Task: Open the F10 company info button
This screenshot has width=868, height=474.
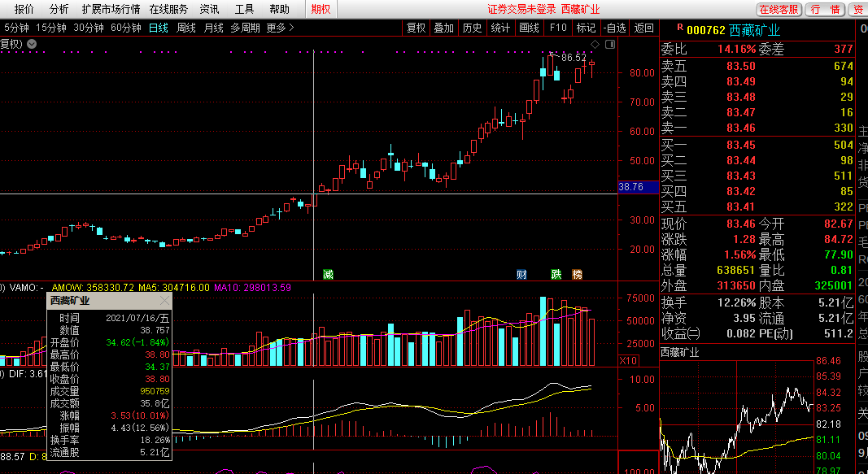Action: point(558,28)
